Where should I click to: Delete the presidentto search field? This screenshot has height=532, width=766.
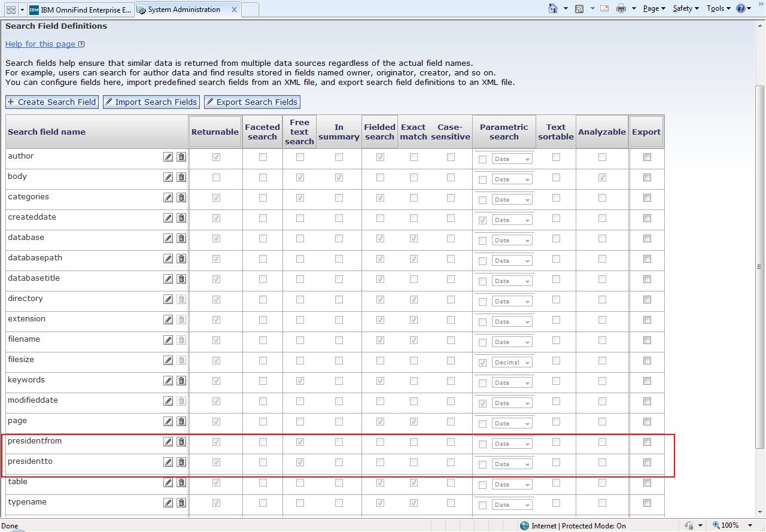coord(181,462)
